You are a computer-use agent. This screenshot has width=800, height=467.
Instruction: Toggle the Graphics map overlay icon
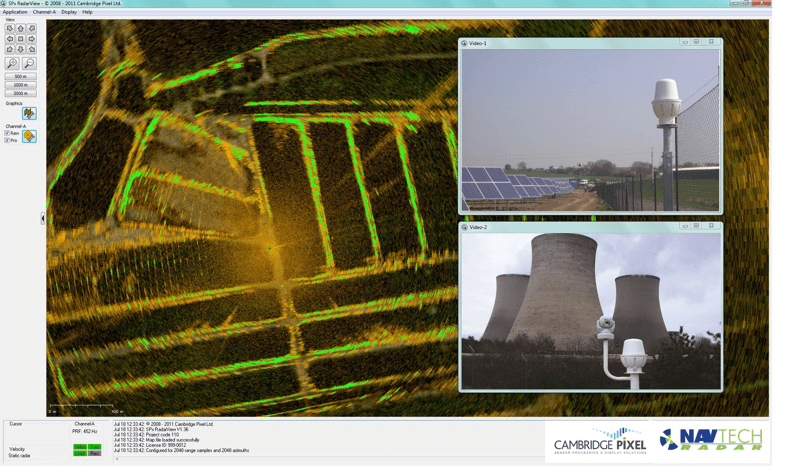29,114
